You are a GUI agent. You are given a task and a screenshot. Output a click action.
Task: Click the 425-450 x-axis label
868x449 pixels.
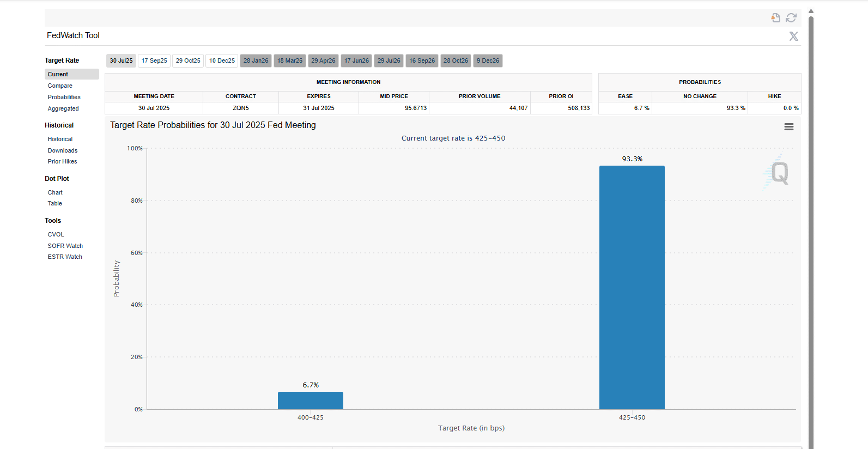coord(632,417)
